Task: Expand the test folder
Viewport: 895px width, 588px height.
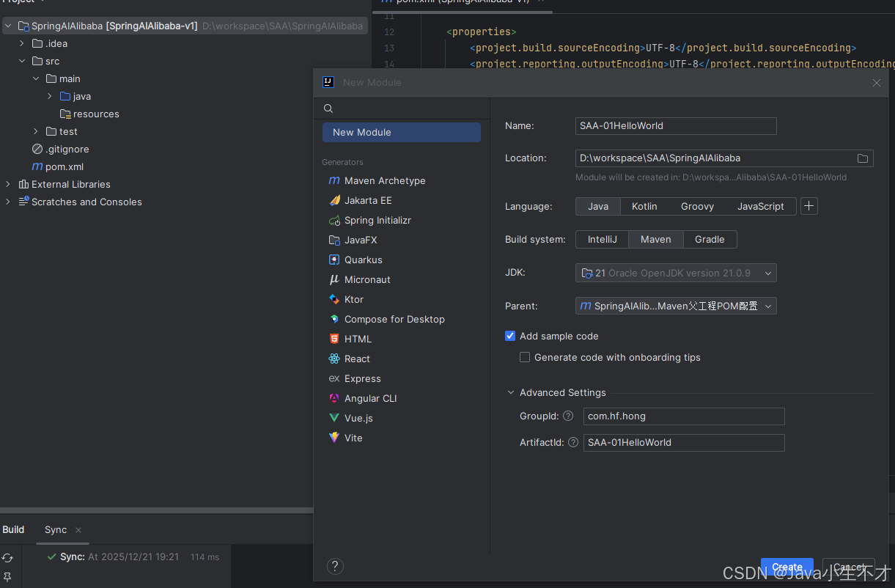Action: tap(36, 131)
